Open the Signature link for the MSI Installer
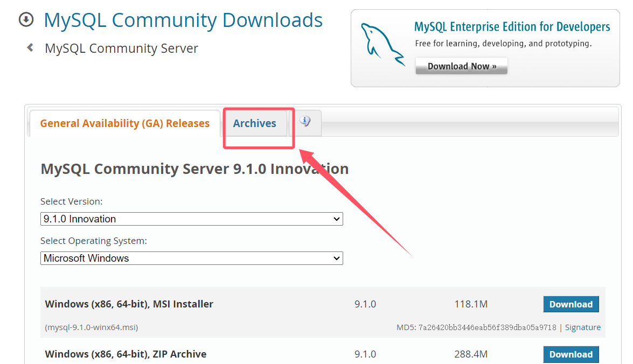The width and height of the screenshot is (633, 364). coord(582,327)
